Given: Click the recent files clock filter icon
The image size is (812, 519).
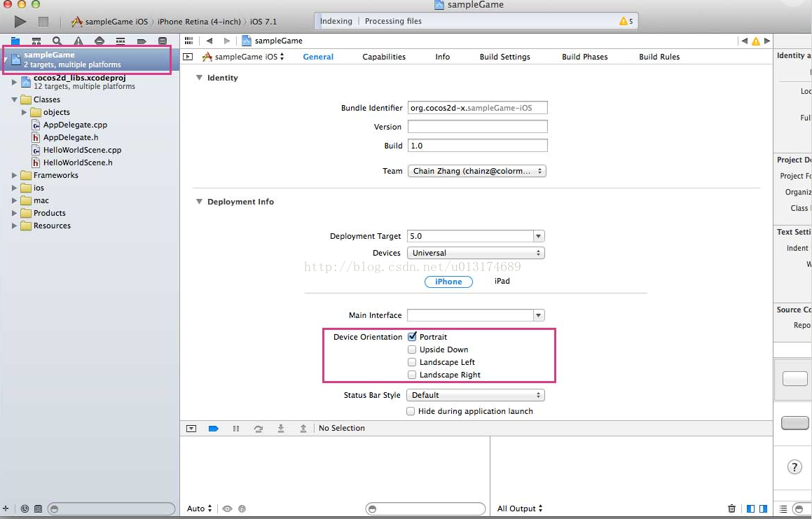Looking at the screenshot, I should (x=25, y=508).
